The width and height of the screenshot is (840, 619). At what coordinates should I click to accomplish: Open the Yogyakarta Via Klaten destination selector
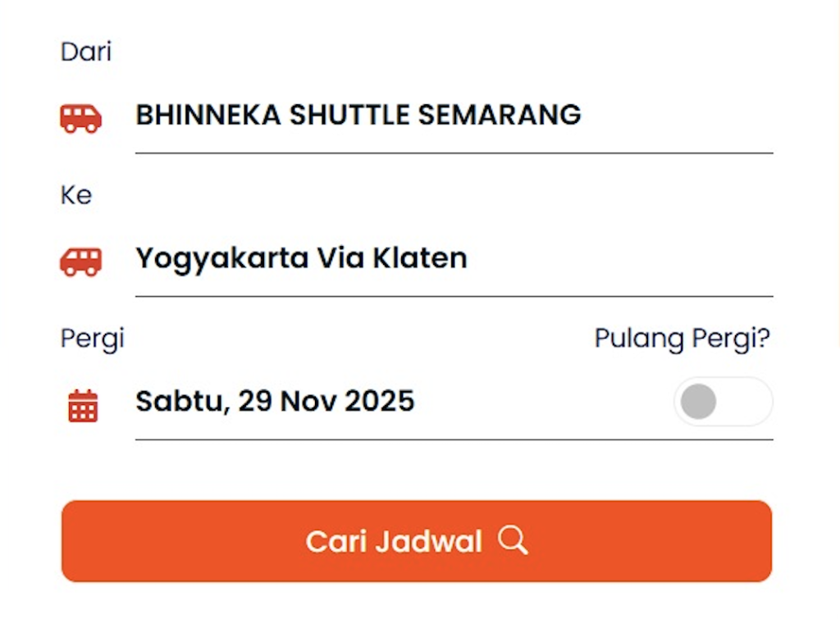pyautogui.click(x=301, y=258)
